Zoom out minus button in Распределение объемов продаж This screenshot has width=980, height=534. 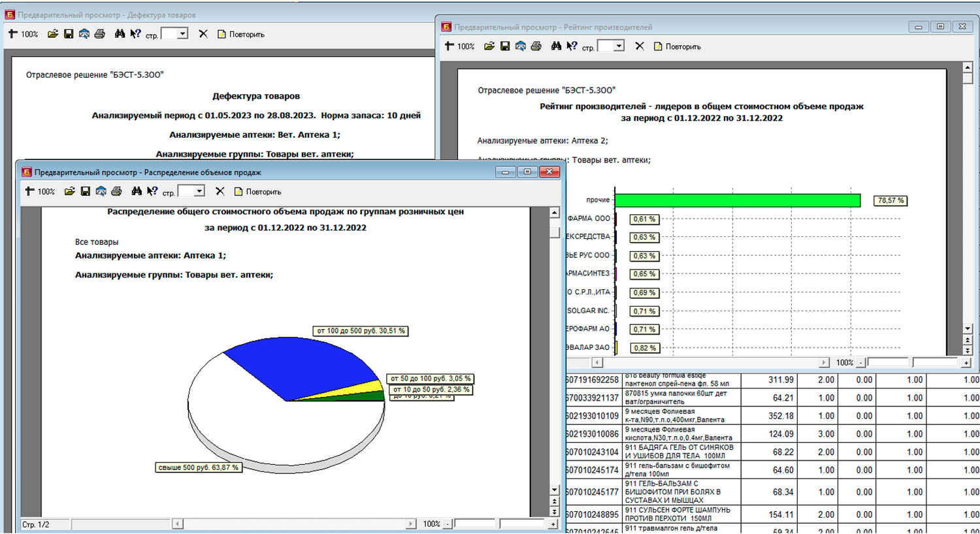448,524
